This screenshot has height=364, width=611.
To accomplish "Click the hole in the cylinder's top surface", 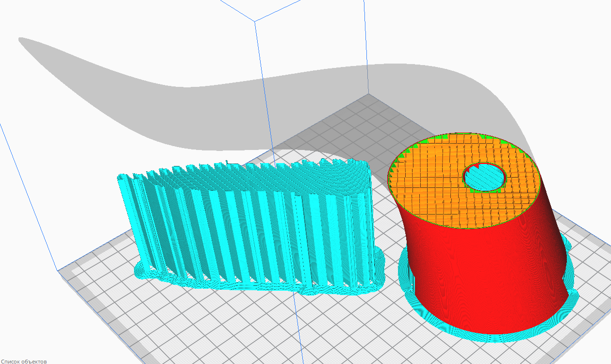I will [483, 177].
